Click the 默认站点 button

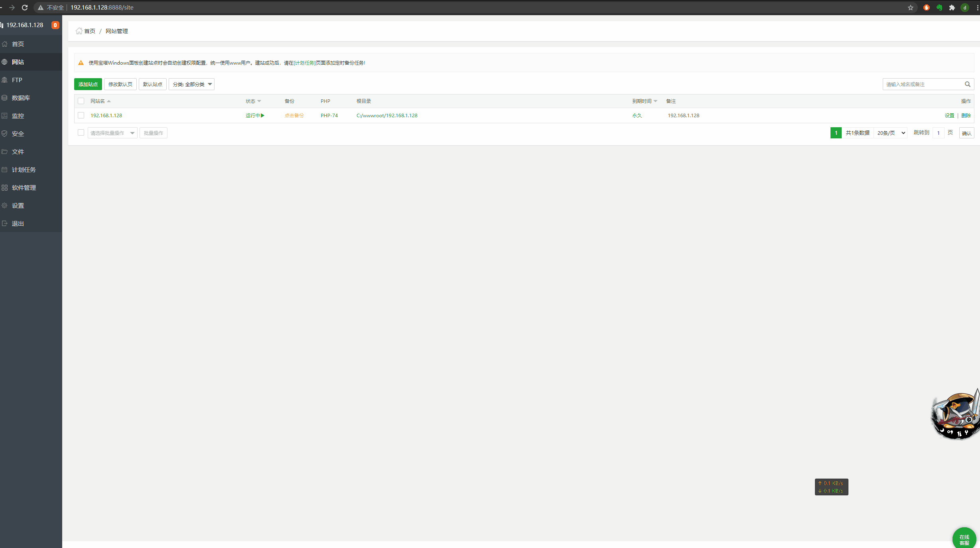[x=153, y=84]
